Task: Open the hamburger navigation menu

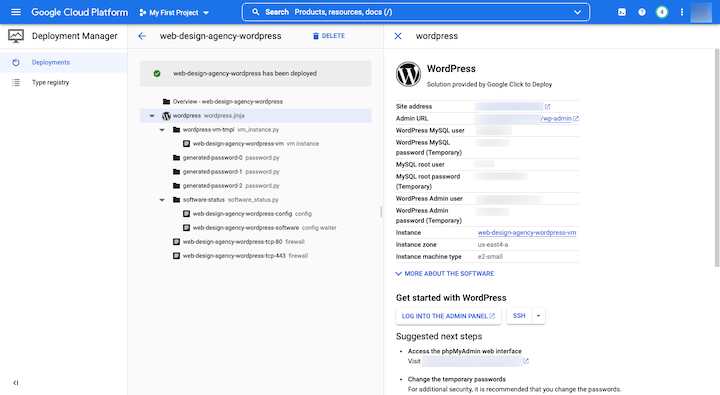Action: (16, 12)
